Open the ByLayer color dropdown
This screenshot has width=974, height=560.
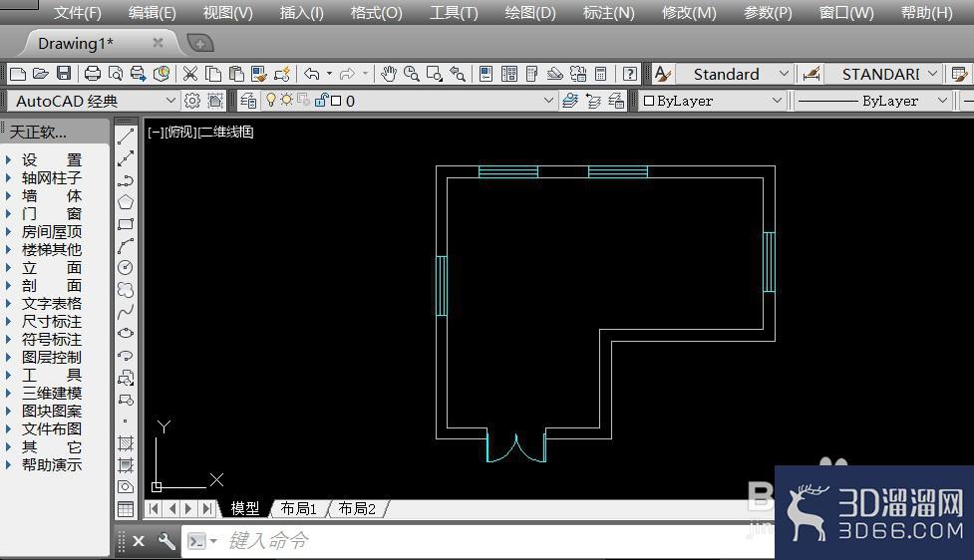(x=777, y=101)
